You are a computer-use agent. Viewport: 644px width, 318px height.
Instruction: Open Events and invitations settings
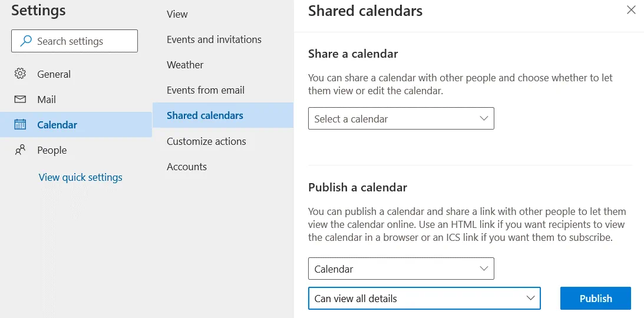click(x=214, y=39)
